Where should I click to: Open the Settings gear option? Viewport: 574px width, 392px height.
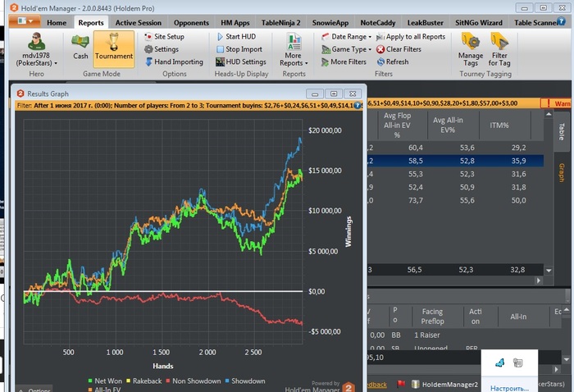(162, 49)
